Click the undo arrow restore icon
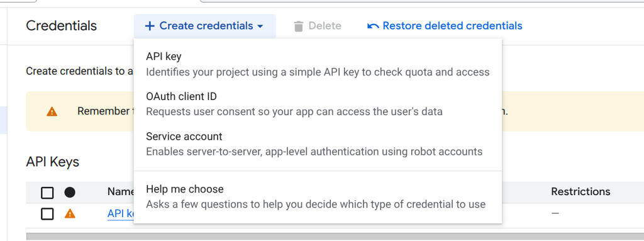The height and width of the screenshot is (241, 644). [373, 26]
